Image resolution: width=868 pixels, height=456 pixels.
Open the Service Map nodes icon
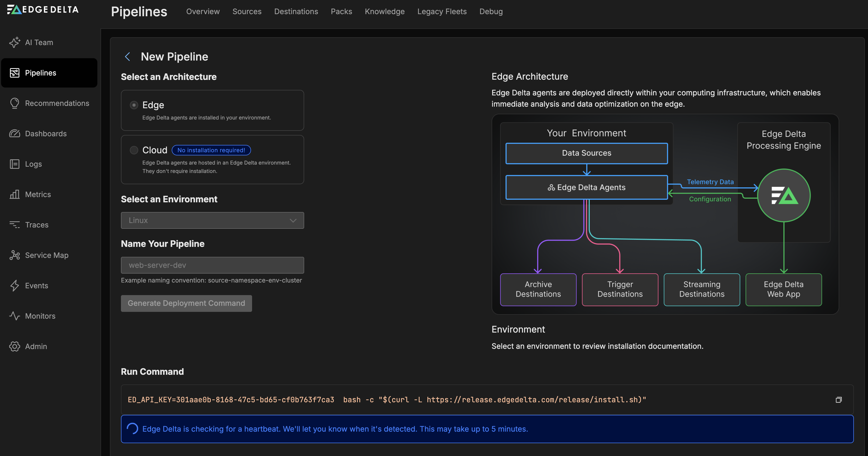pos(14,255)
